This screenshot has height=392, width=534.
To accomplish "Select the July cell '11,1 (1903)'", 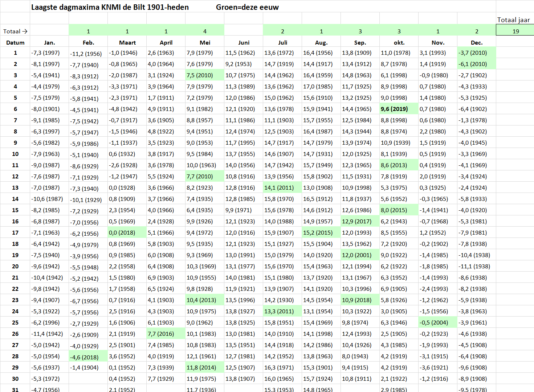I will (x=282, y=120).
